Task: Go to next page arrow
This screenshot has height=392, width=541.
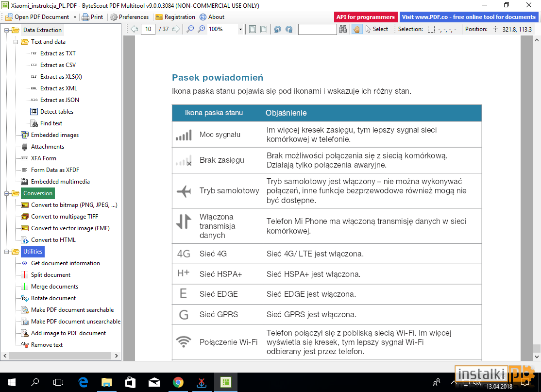Action: pyautogui.click(x=176, y=29)
